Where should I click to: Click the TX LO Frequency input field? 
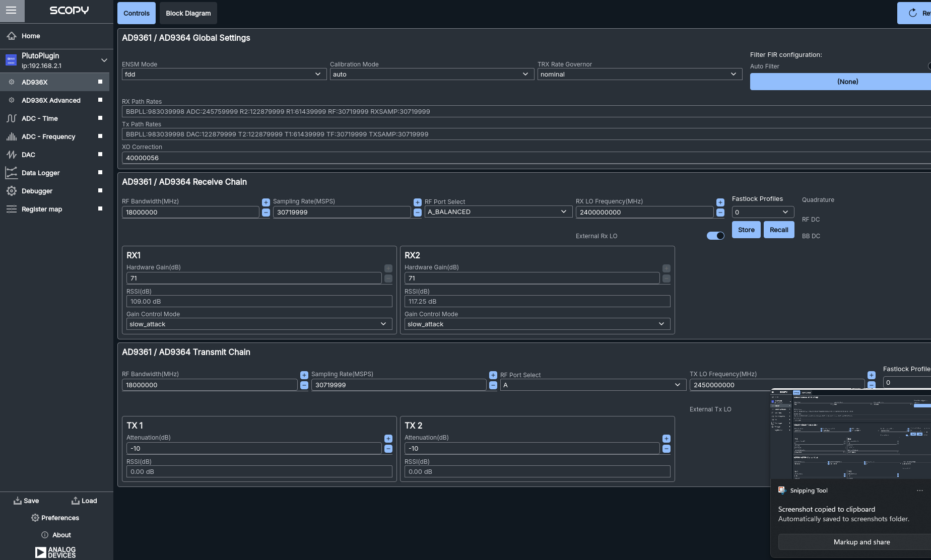(777, 385)
